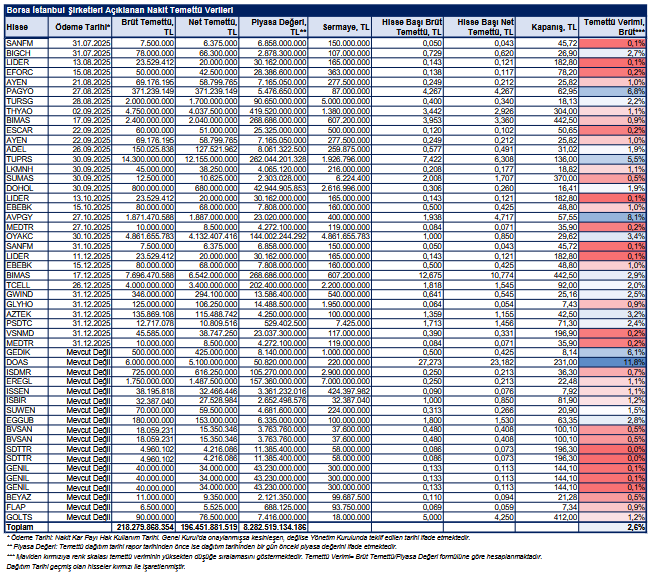The height and width of the screenshot is (573, 661).
Task: Click the 'Hisse Başı Net Temettü, TL' header
Action: [479, 27]
